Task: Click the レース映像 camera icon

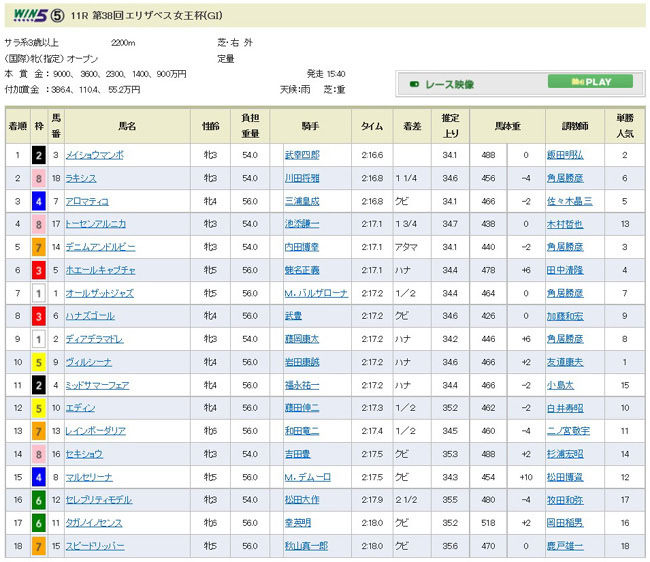Action: pos(413,86)
